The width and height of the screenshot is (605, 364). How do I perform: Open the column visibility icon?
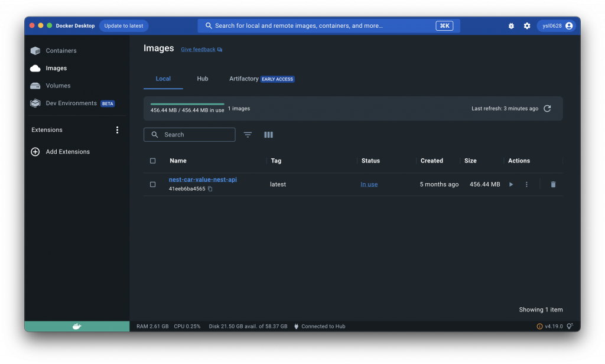click(269, 135)
